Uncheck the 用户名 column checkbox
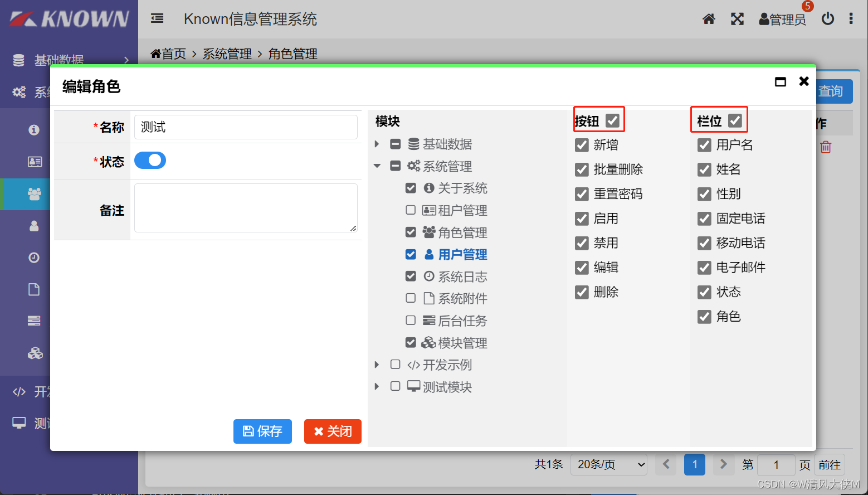 (704, 145)
